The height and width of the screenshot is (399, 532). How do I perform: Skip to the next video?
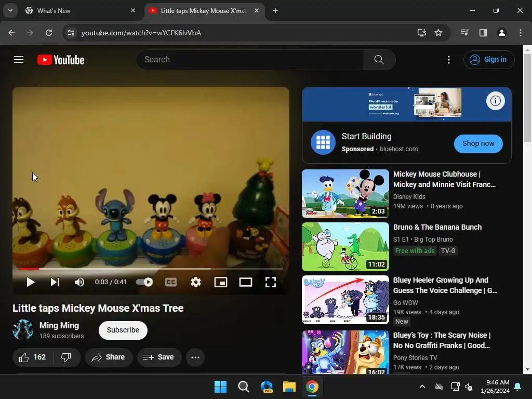click(55, 282)
